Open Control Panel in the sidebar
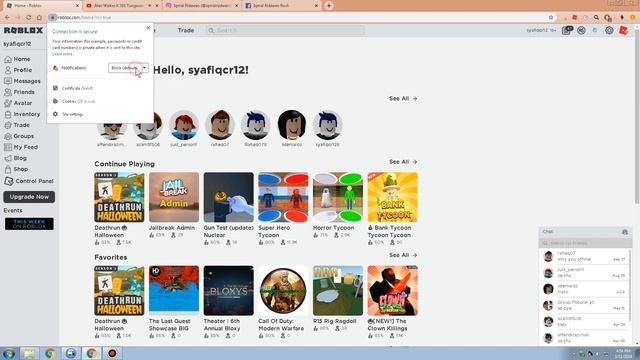 [29, 181]
